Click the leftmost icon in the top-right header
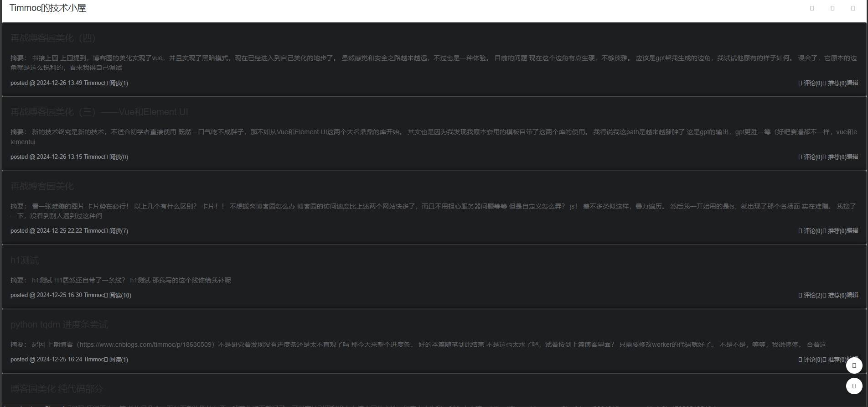Screen dimensions: 868x407 point(812,8)
